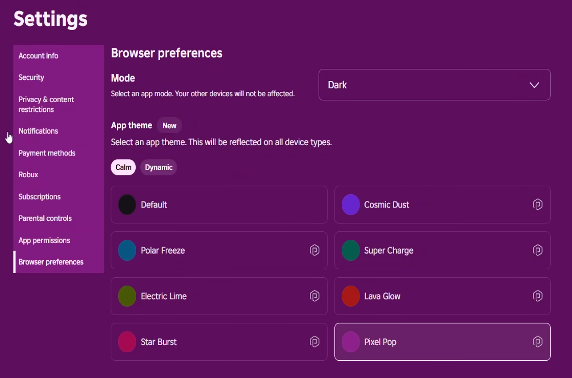The height and width of the screenshot is (378, 572).
Task: Choose the Super Charge theme card
Action: click(x=442, y=250)
